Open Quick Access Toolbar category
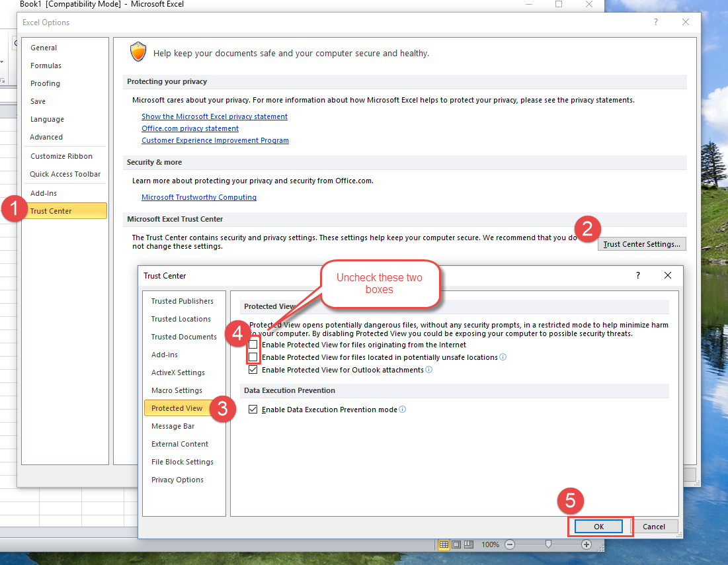The height and width of the screenshot is (565, 728). (65, 174)
